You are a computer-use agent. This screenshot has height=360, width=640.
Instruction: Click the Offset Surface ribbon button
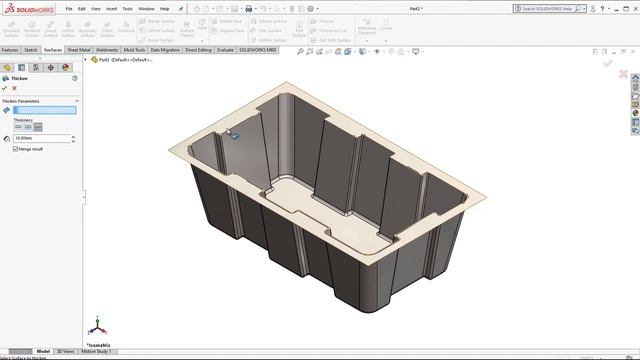point(157,31)
